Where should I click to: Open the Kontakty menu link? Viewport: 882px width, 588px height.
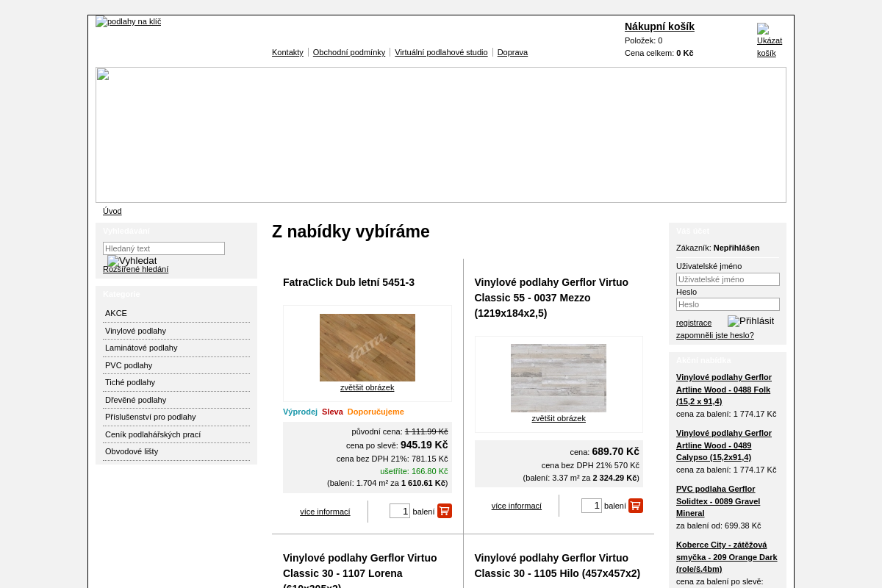point(287,52)
